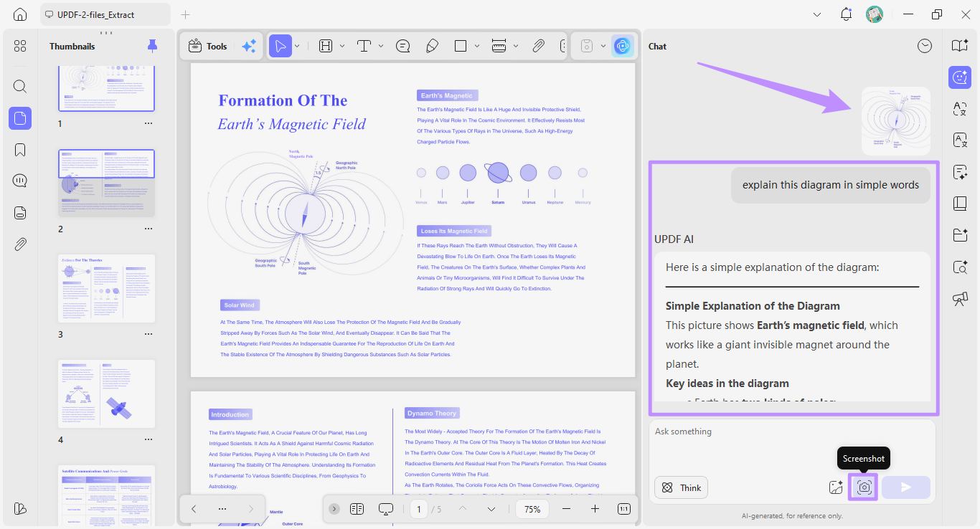Click the Screenshot camera button
This screenshot has height=529, width=980.
[x=864, y=487]
